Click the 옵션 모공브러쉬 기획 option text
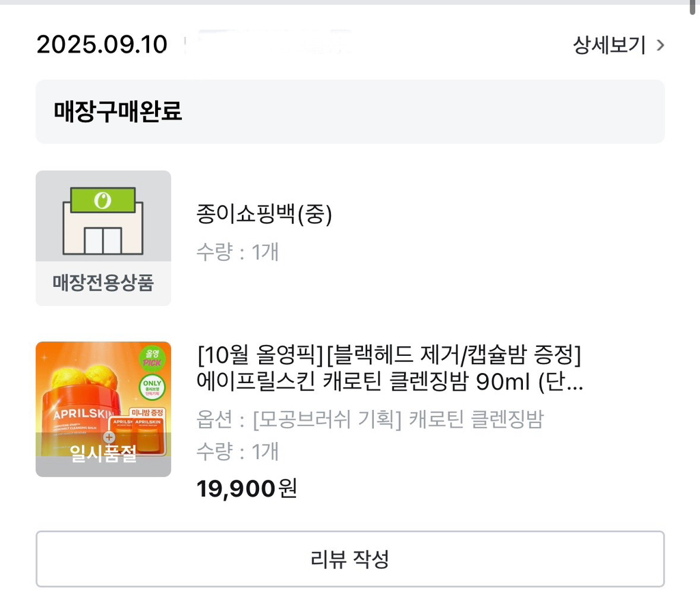 point(370,419)
